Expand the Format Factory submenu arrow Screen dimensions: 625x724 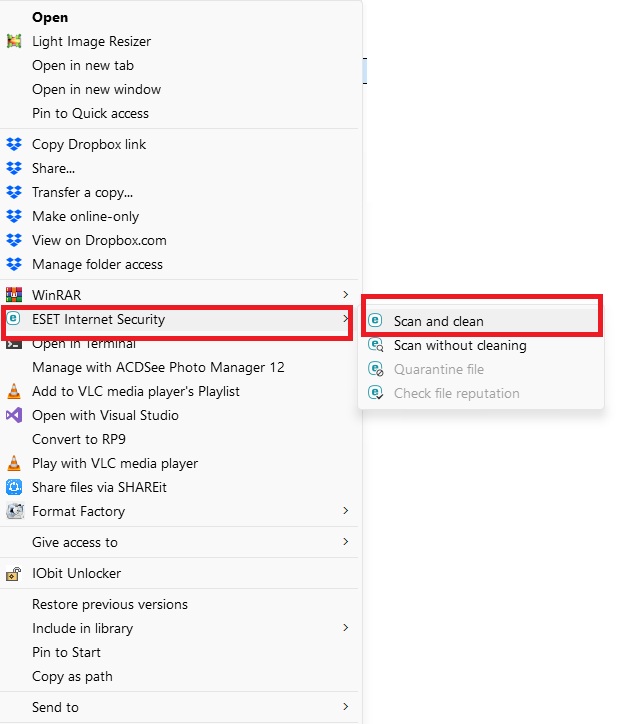(x=345, y=511)
